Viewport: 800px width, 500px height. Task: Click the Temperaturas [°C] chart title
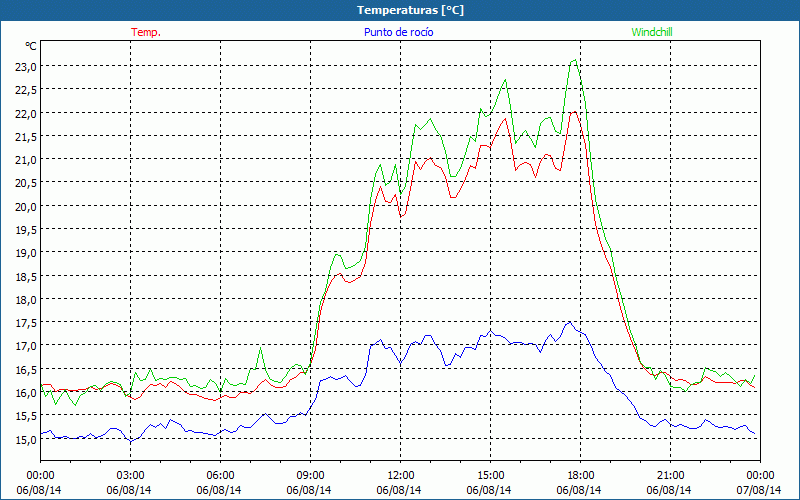[410, 10]
